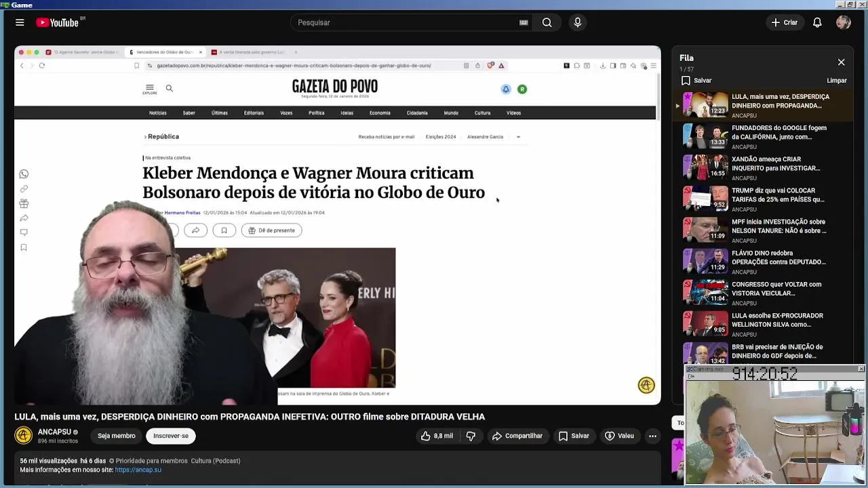Select LULA escolhe EX-PROCURADOR video title
868x488 pixels.
tap(777, 320)
